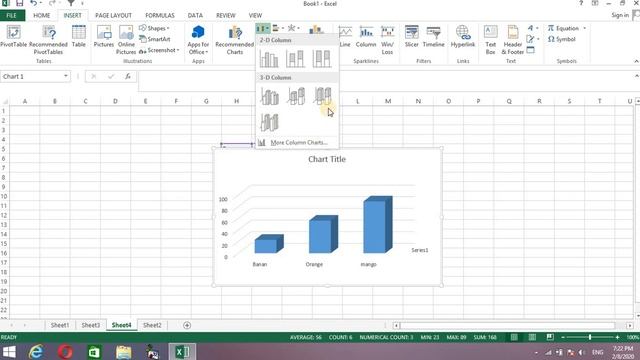Insert a Column sparkline
This screenshot has height=360, width=640.
(x=366, y=37)
